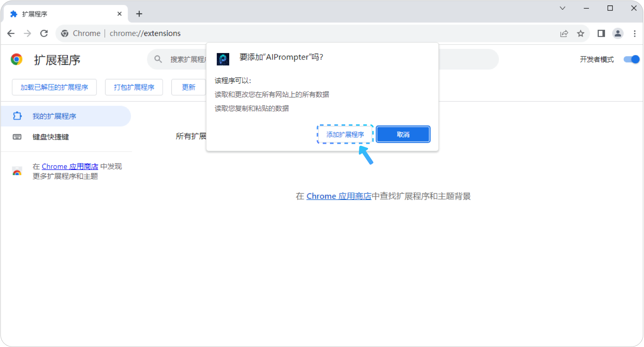This screenshot has width=644, height=347.
Task: Click 加载已解压的扩展程序 button
Action: click(x=54, y=87)
